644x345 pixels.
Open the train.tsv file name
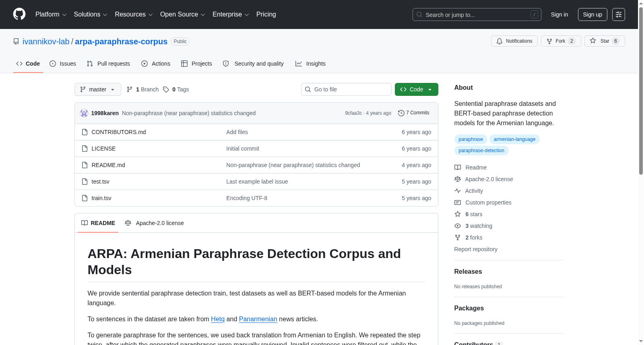point(101,198)
